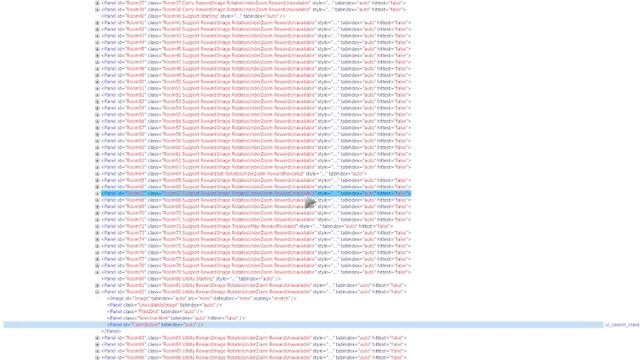Select the SelectionAlert panel row under Room82

coord(176,318)
